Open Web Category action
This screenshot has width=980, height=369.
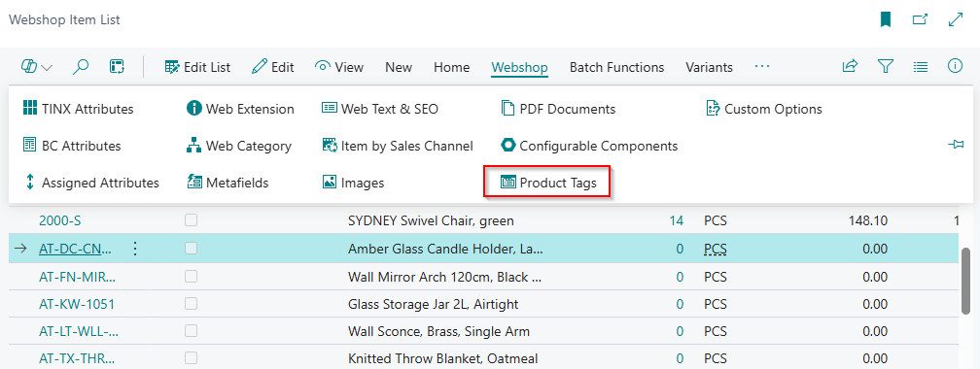[239, 146]
